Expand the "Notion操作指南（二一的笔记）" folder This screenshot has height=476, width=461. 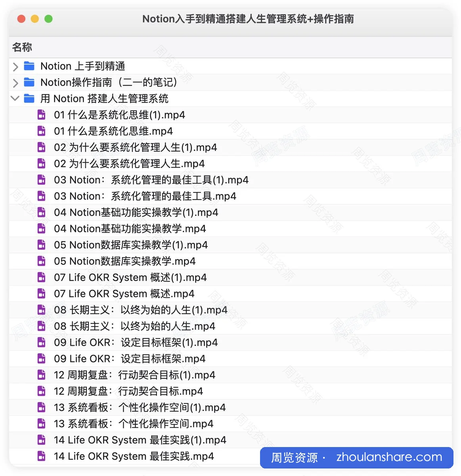pyautogui.click(x=15, y=83)
